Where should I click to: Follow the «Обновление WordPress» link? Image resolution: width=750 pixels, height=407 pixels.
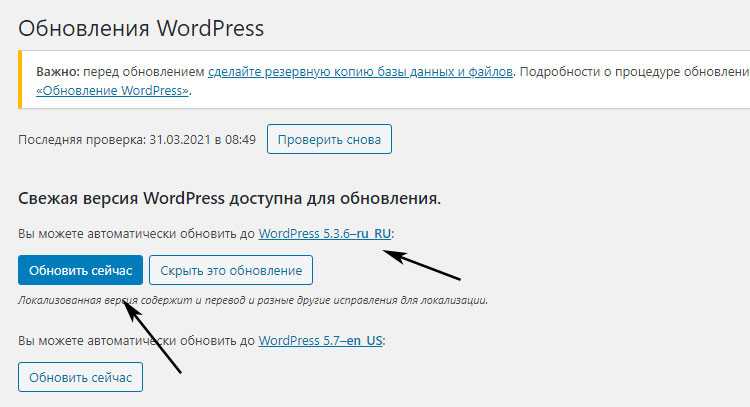(113, 90)
